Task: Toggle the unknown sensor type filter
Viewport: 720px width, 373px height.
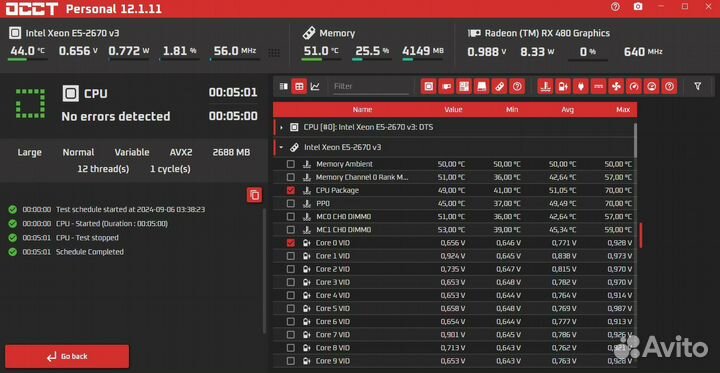Action: click(669, 86)
